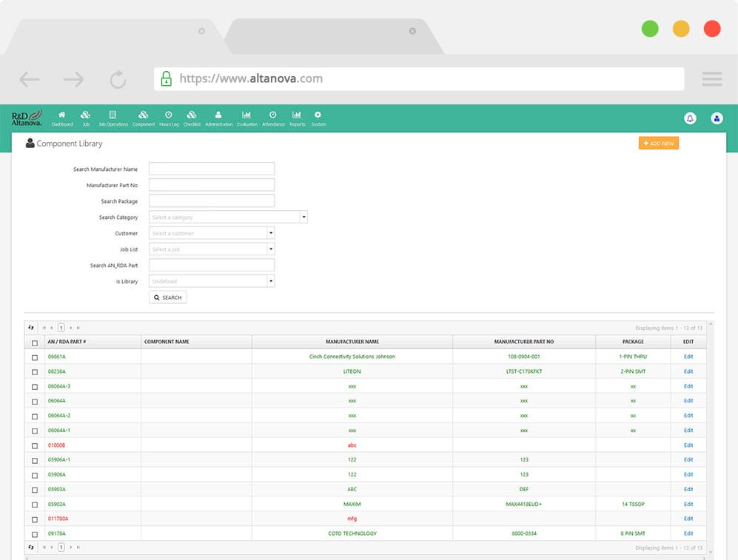Open Hours Log in the navigation bar
738x560 pixels.
[169, 118]
